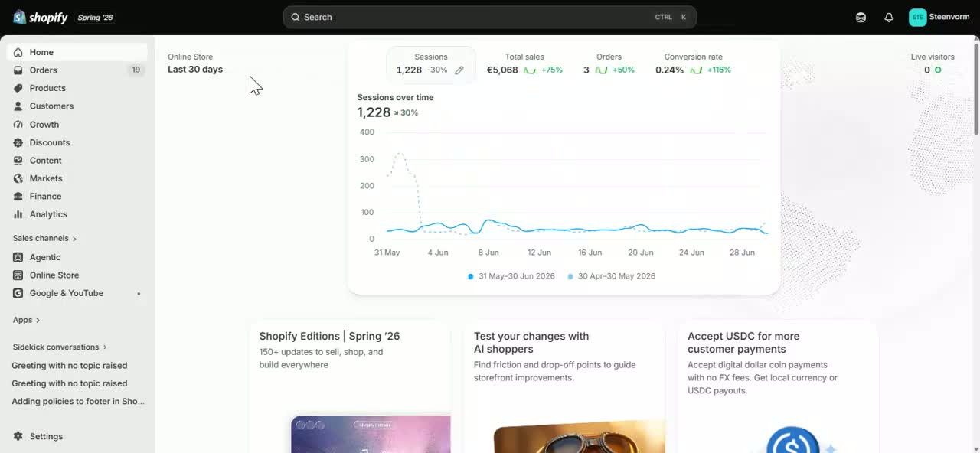
Task: Click the Settings gear icon
Action: coord(18,436)
